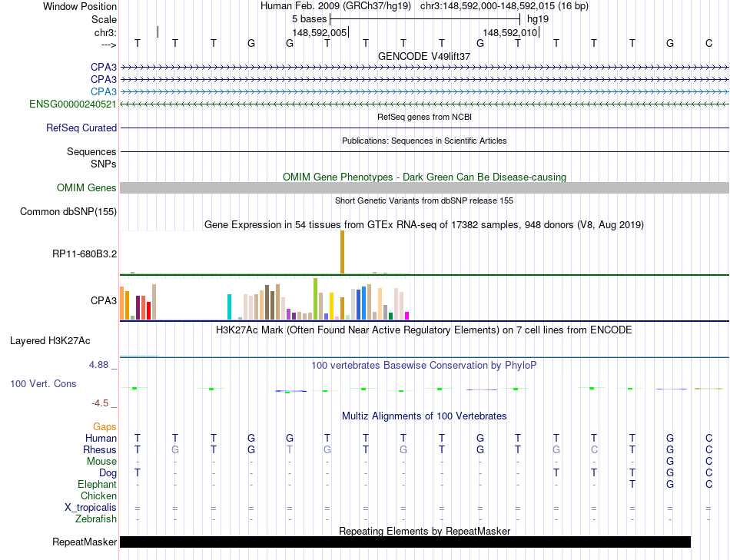Click the light blue CPA3 transcript label
730x560 pixels.
pyautogui.click(x=104, y=91)
